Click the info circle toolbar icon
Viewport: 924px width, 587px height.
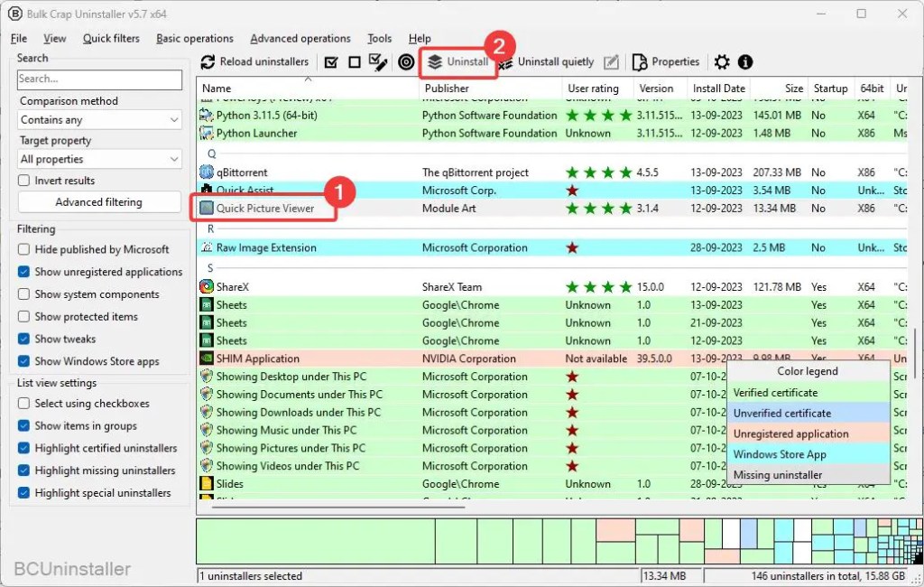tap(745, 62)
